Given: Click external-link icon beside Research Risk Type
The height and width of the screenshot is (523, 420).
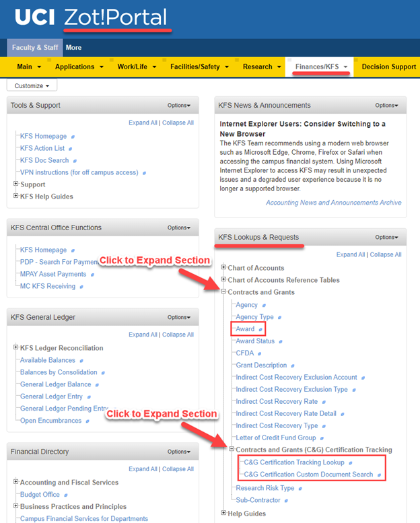Looking at the screenshot, I should 300,489.
